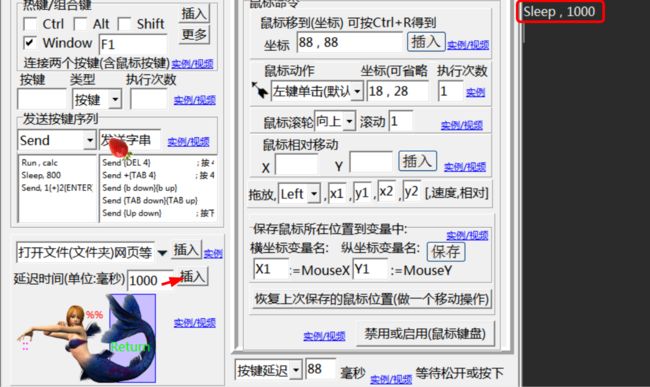The image size is (650, 387).
Task: Click the empty 按键 input field
Action: tap(42, 99)
